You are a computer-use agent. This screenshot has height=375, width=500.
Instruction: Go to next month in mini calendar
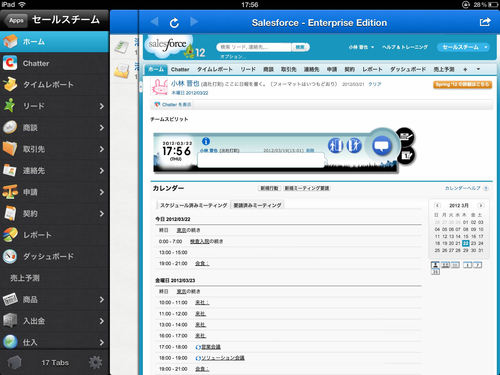coord(480,205)
